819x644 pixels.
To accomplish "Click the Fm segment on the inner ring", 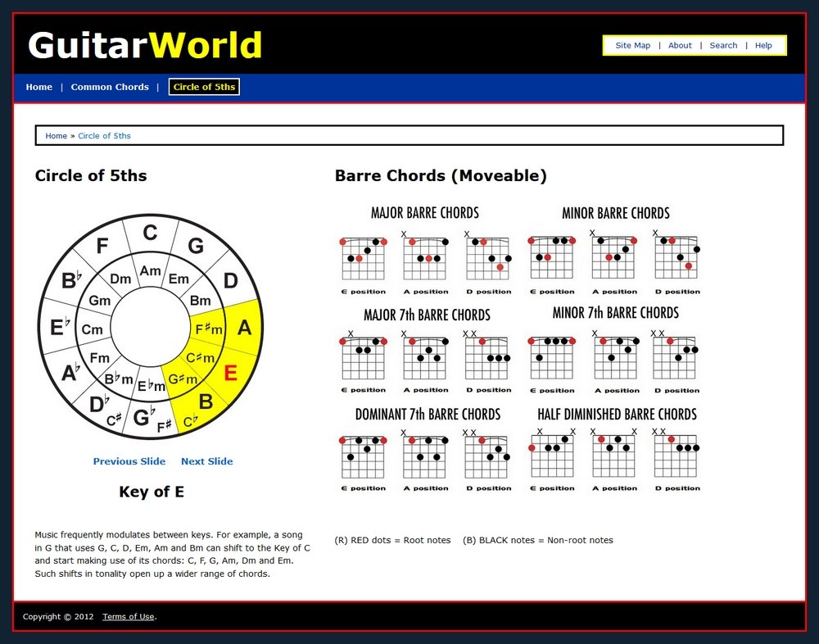I will [x=99, y=358].
